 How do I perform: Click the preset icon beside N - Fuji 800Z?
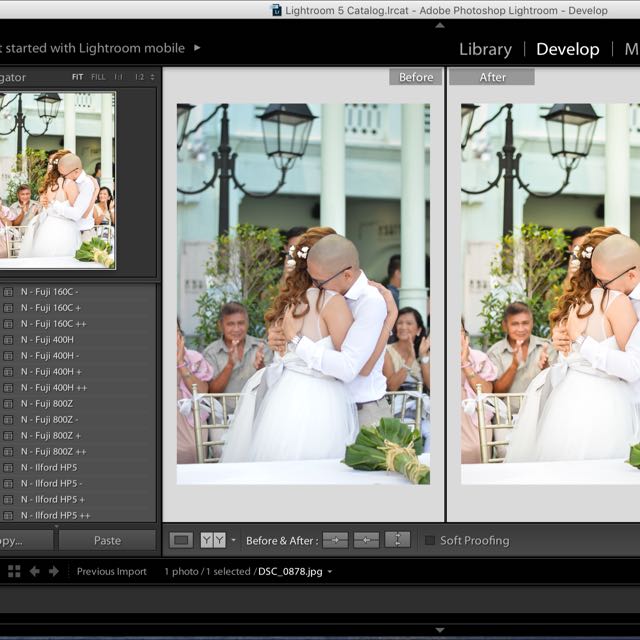coord(8,404)
